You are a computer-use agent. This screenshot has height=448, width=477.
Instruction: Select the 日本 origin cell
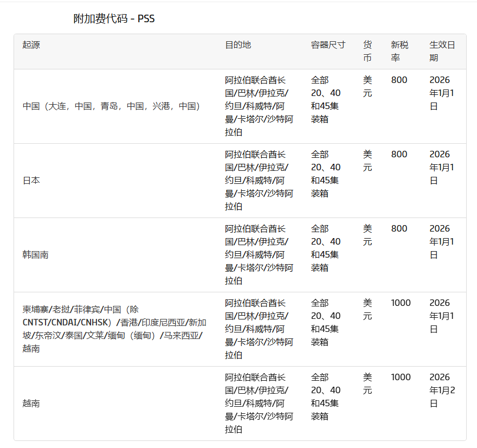coord(32,180)
